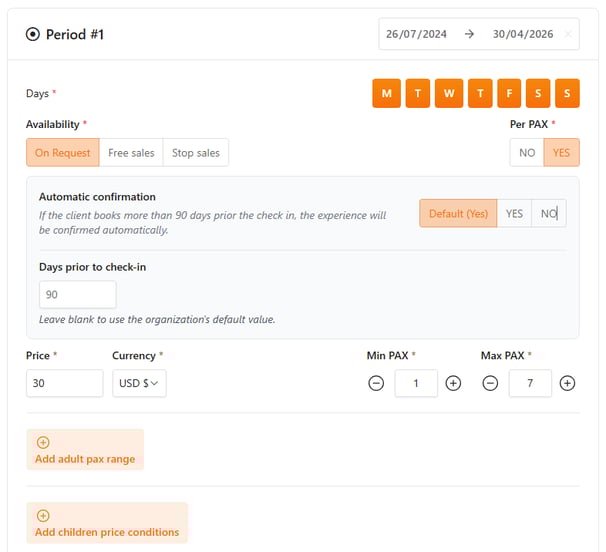
Task: Increase Max PAX with plus icon
Action: (567, 384)
